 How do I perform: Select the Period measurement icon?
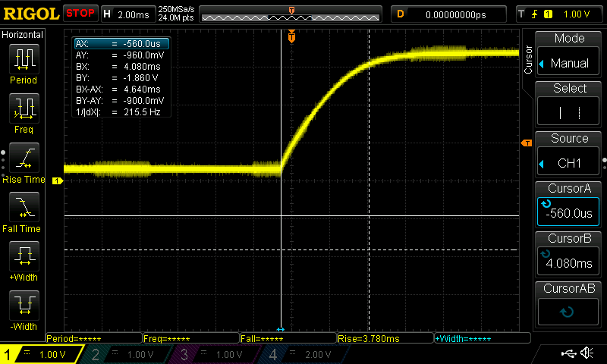click(x=24, y=59)
